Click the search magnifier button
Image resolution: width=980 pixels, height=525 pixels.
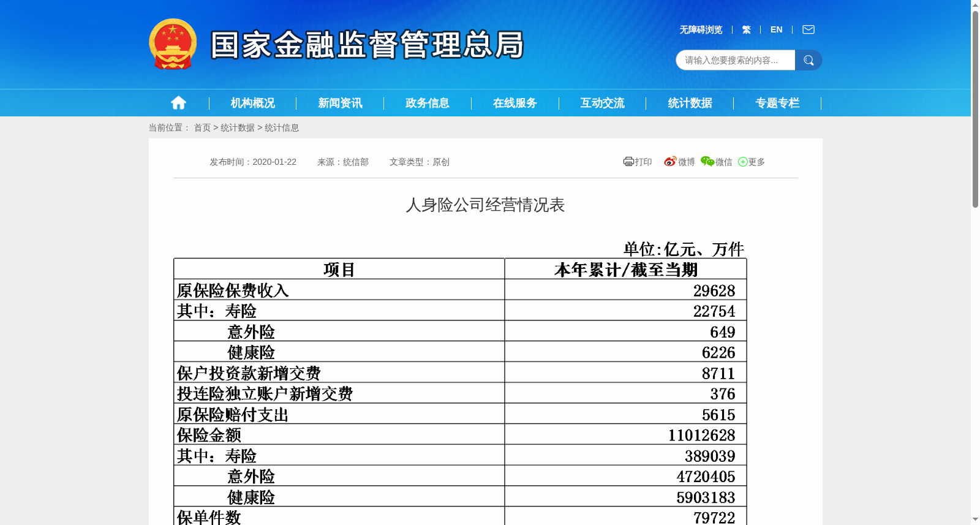point(809,60)
